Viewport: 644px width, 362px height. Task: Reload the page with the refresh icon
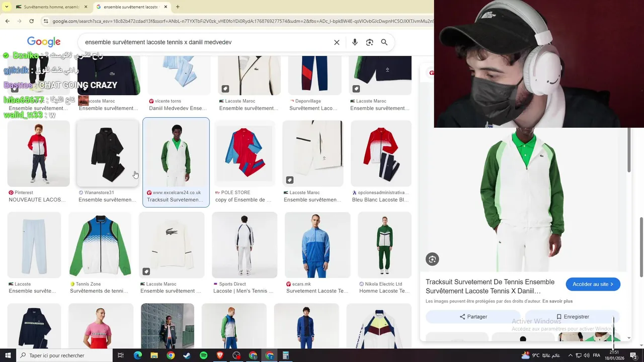click(x=31, y=21)
